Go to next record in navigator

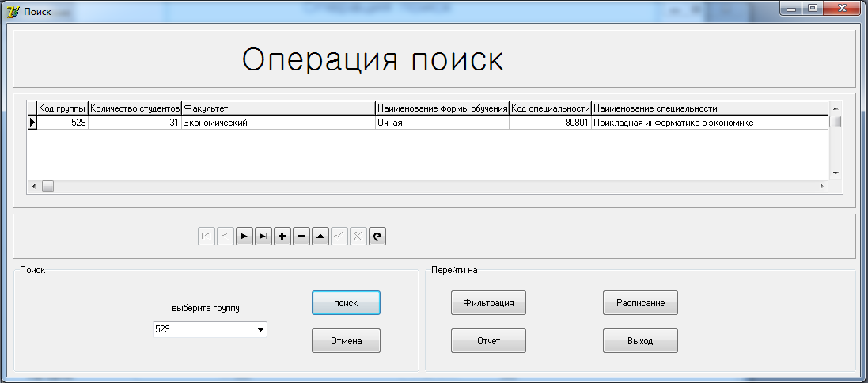(244, 236)
